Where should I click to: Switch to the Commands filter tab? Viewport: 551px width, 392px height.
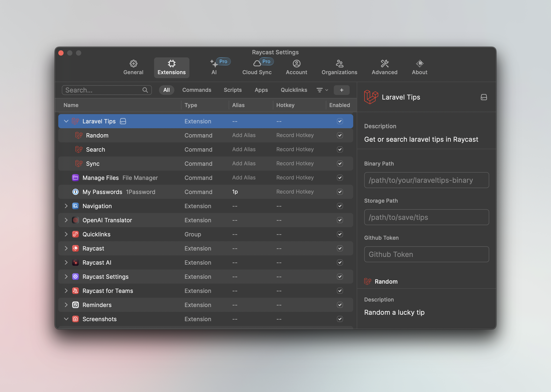coord(196,90)
